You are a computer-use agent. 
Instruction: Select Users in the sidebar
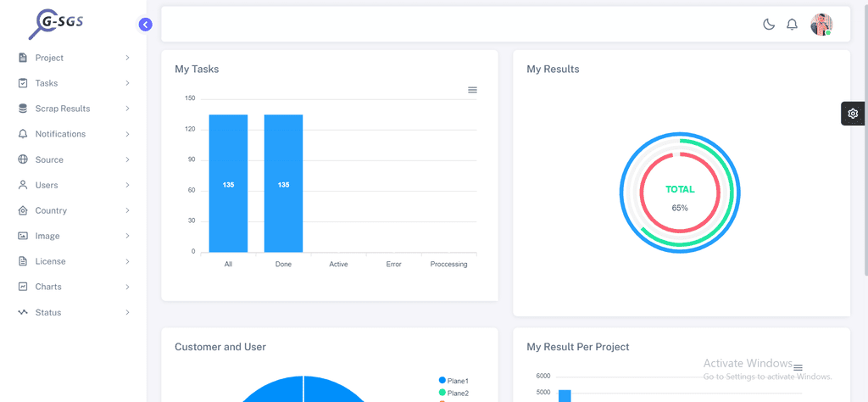coord(74,185)
